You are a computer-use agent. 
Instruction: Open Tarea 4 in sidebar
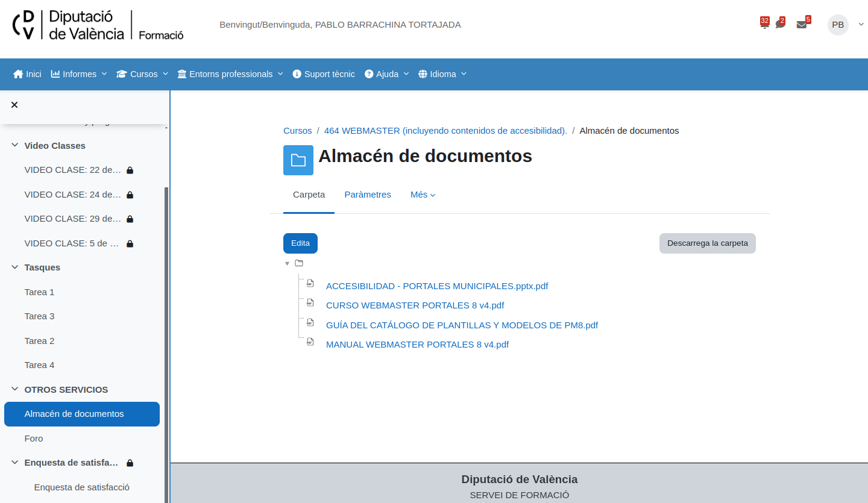(x=39, y=365)
